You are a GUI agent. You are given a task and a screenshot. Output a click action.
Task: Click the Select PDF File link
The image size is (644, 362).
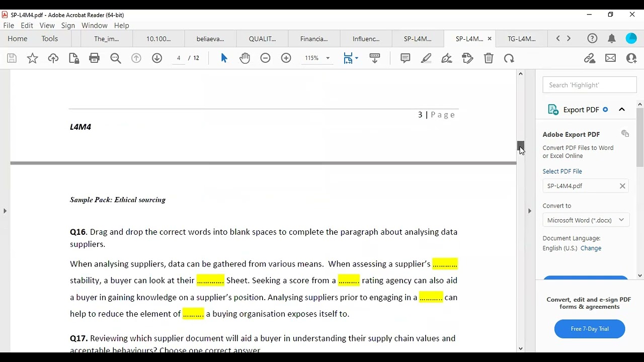(562, 171)
